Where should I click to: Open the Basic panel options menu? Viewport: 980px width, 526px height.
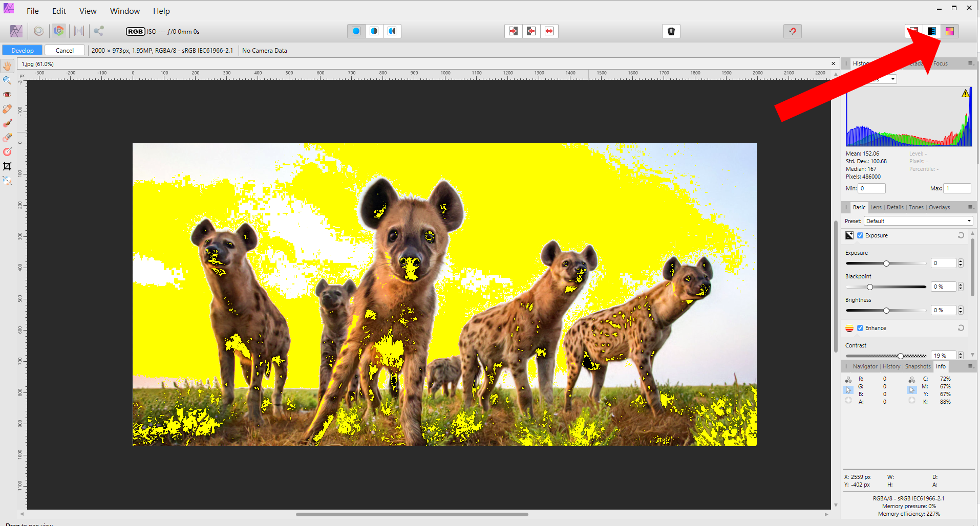[970, 207]
